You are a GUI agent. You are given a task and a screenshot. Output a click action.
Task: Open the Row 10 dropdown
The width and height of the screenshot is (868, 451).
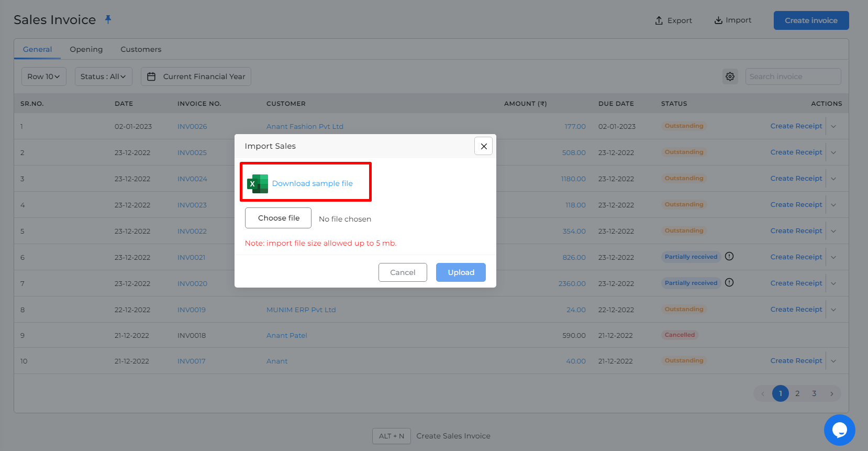[x=43, y=76]
